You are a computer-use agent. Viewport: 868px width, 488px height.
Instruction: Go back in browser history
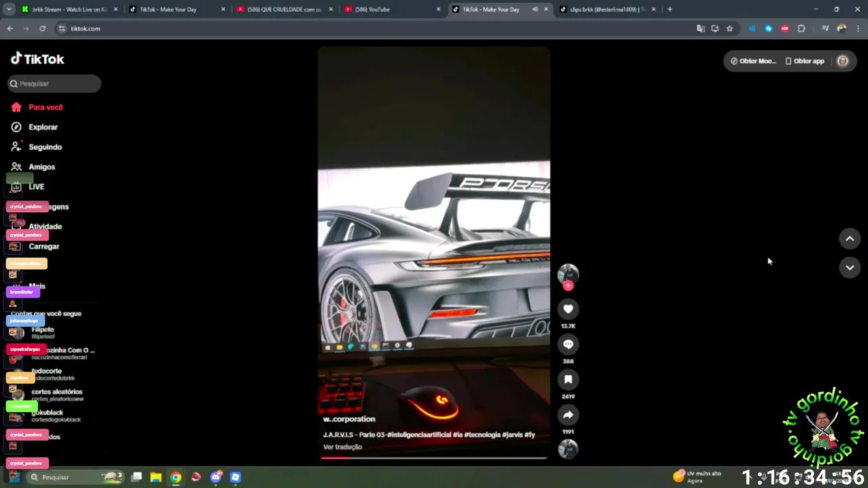[10, 28]
